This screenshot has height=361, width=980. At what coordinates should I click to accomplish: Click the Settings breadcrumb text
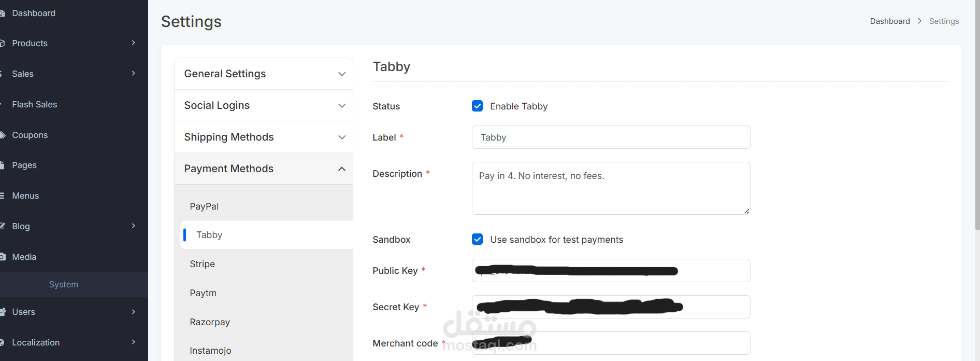coord(944,21)
